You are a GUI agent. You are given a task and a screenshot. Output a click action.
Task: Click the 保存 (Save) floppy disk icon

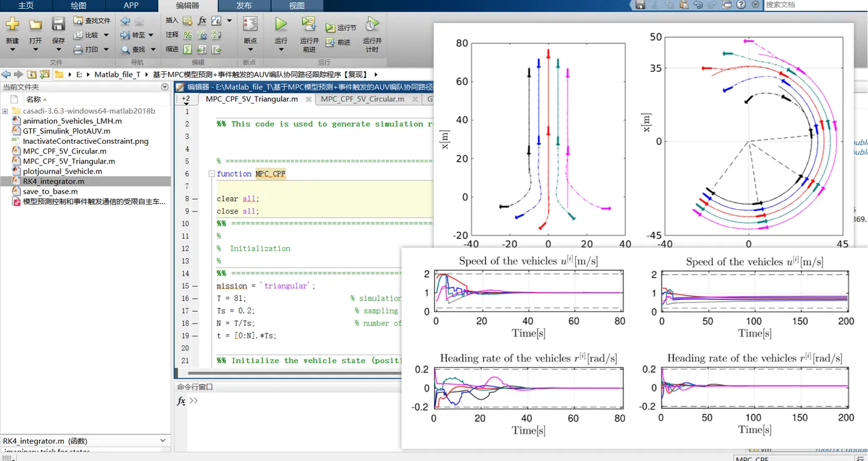click(58, 25)
